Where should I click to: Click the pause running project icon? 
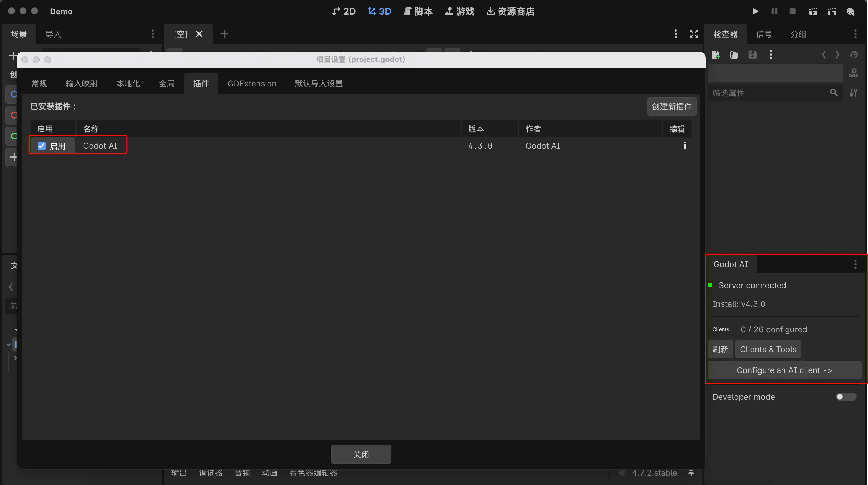tap(774, 11)
